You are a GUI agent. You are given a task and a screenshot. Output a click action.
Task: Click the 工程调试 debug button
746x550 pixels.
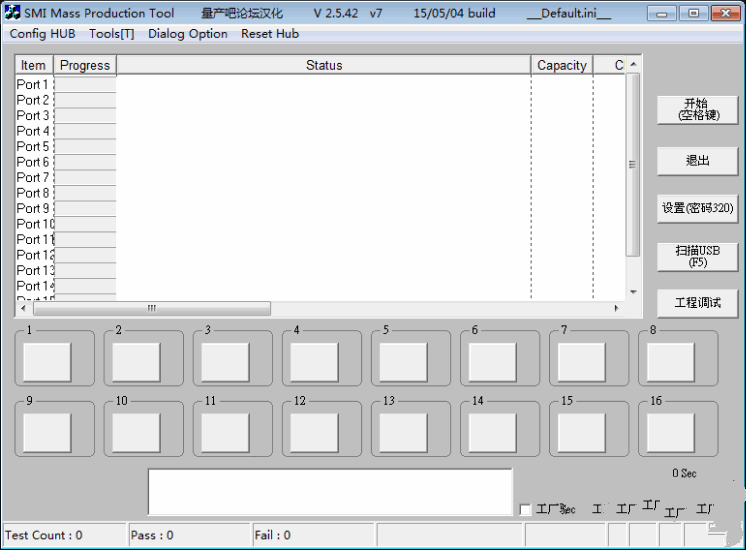(697, 303)
